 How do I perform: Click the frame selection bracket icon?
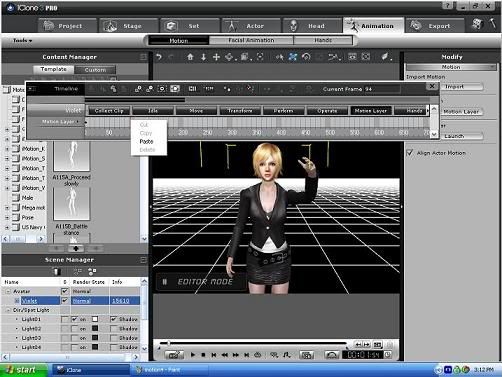[x=260, y=57]
